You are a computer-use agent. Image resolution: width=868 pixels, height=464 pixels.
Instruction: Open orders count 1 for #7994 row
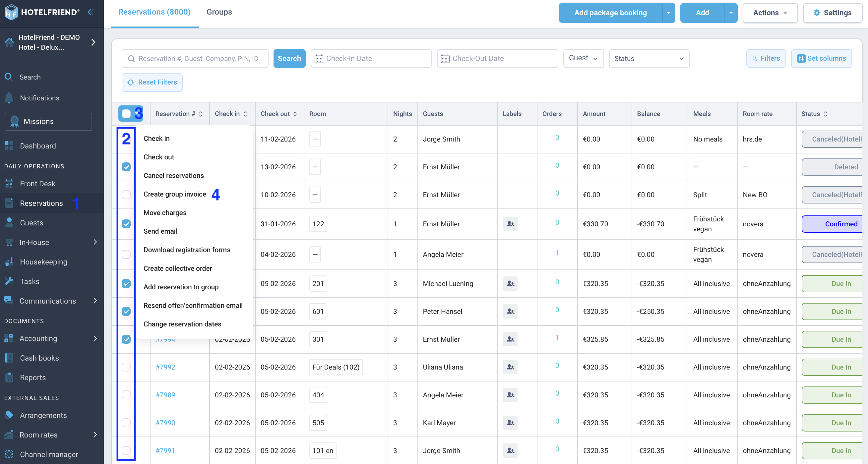click(x=557, y=338)
